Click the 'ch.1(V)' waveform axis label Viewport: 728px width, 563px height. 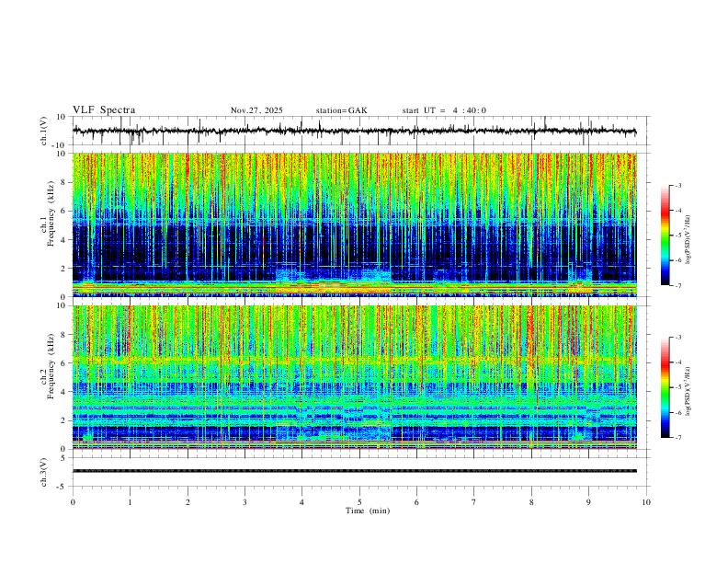(x=44, y=131)
